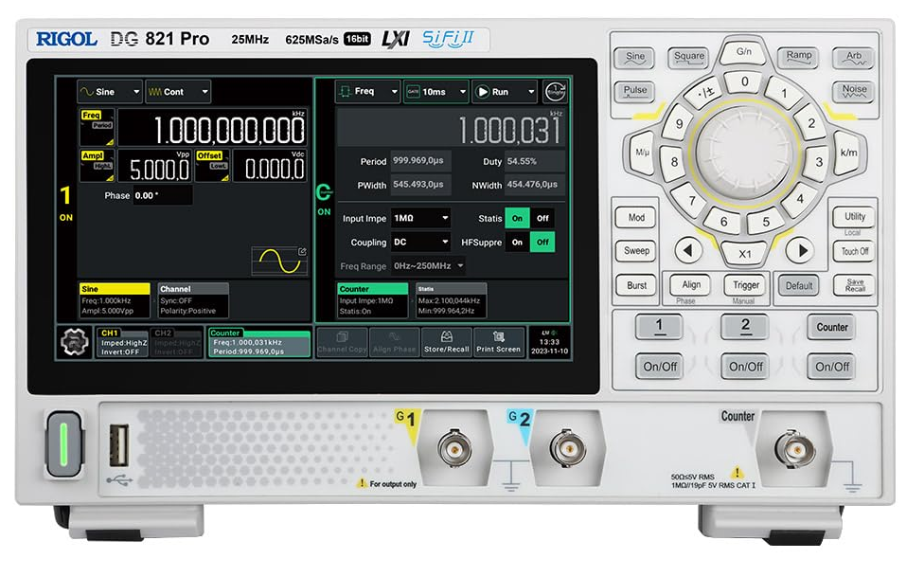
Task: Select the Channel tab showing Sync:OFF
Action: (193, 300)
